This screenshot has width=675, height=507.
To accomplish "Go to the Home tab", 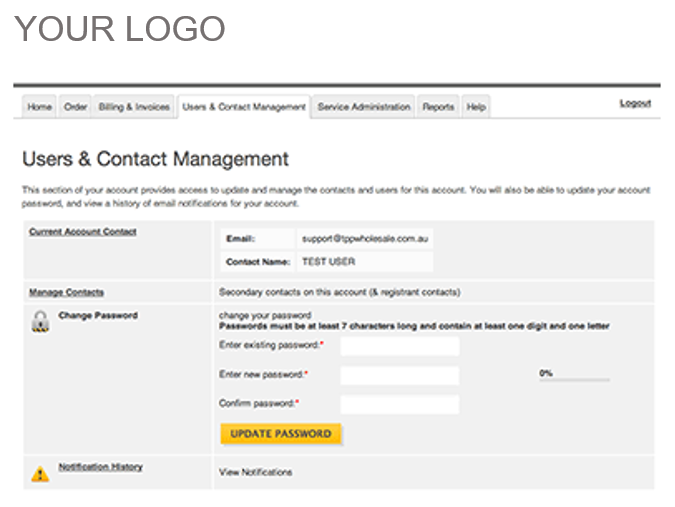I will pyautogui.click(x=40, y=107).
